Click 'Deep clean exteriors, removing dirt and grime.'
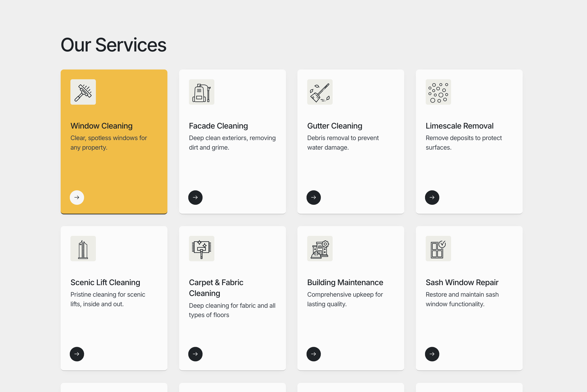Screen dimensions: 587x392 [x=232, y=142]
